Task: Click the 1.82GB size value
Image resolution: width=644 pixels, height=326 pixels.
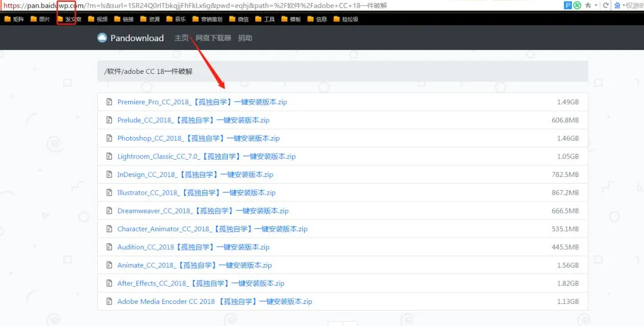Action: pyautogui.click(x=568, y=283)
